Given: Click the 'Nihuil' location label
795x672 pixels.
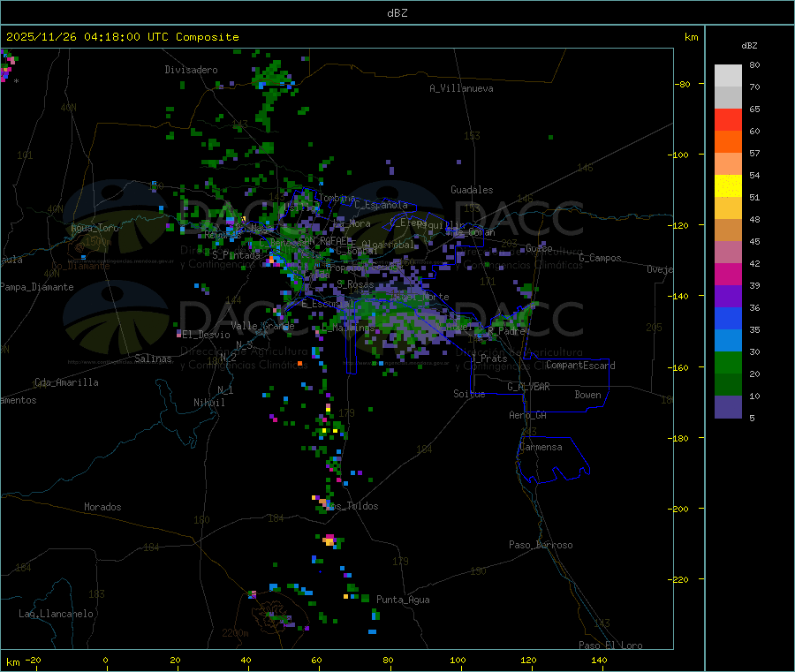Looking at the screenshot, I should (x=209, y=403).
